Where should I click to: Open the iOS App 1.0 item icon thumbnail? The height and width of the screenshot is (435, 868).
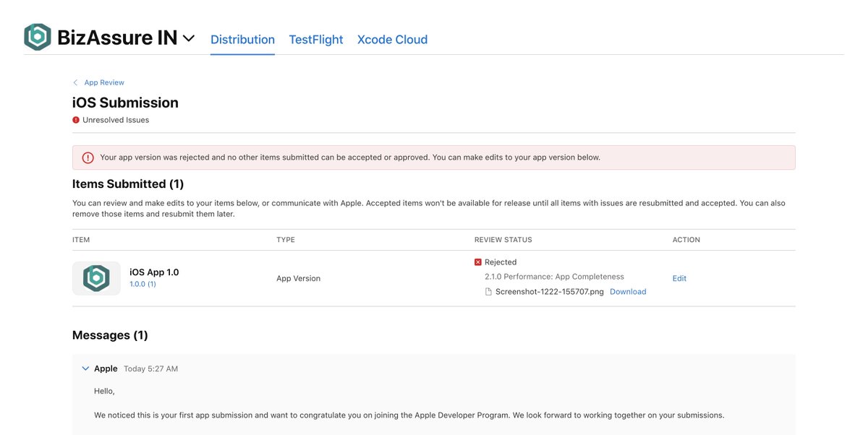[x=96, y=278]
